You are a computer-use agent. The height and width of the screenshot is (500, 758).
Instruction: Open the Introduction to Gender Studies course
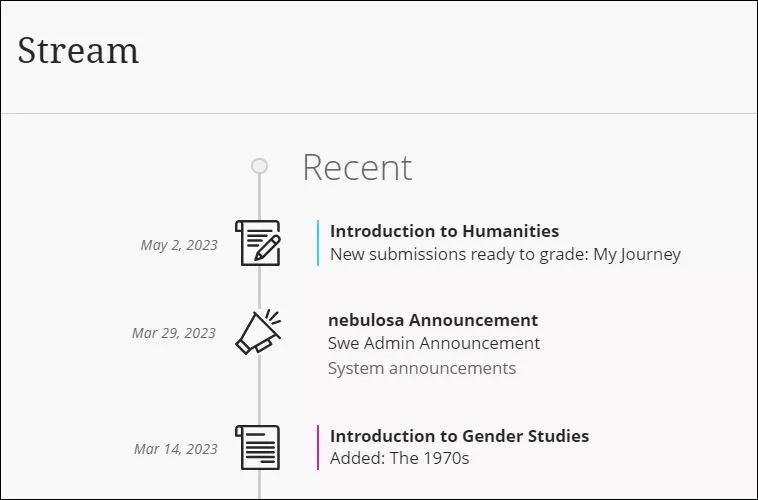point(459,436)
